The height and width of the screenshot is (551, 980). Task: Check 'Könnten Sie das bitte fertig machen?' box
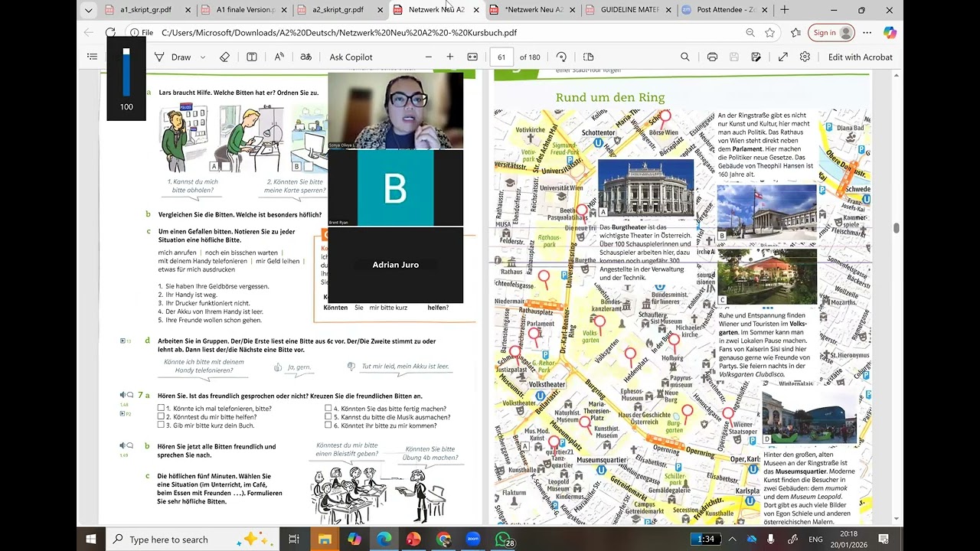tap(328, 408)
